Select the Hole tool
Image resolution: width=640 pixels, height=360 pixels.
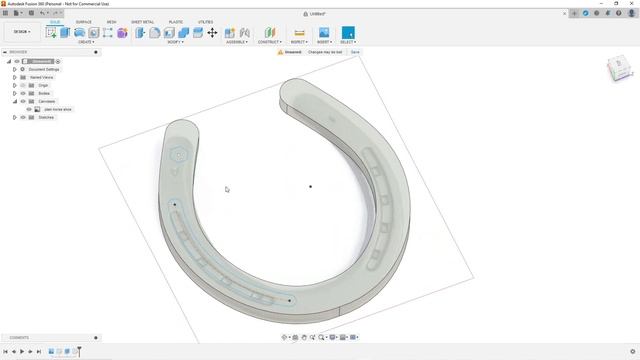point(94,33)
